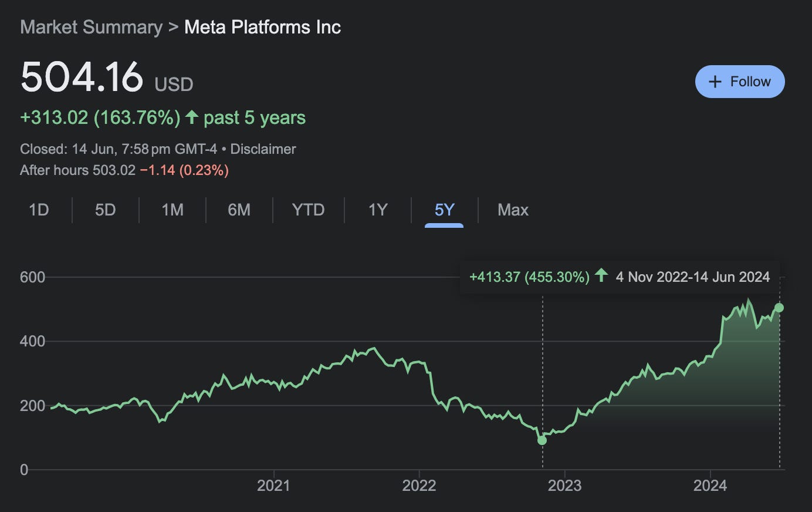812x512 pixels.
Task: Click the up arrow icon in chart tooltip
Action: point(601,275)
